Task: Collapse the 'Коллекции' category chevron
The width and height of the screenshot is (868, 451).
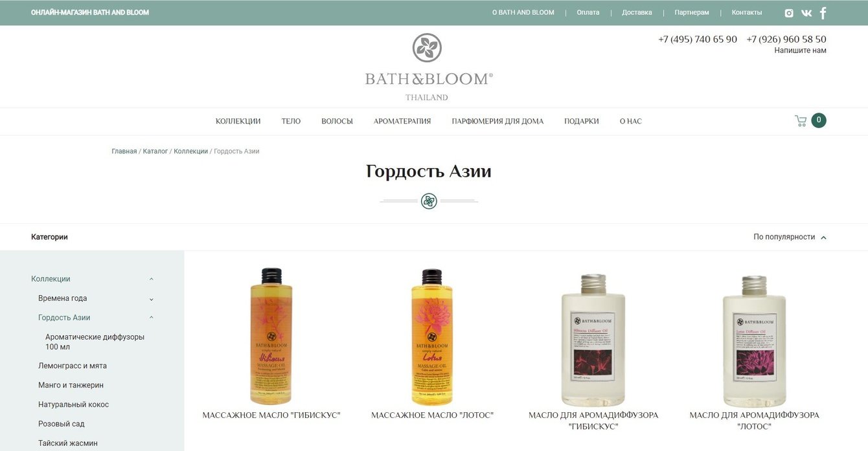Action: [152, 280]
